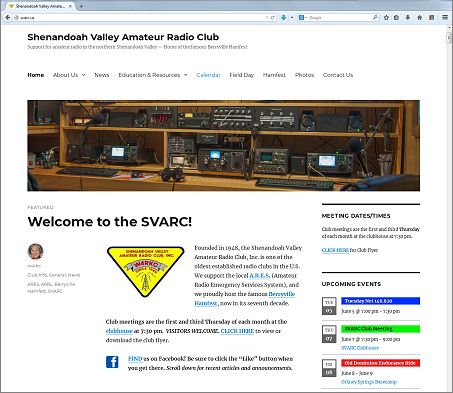453x393 pixels.
Task: Open the clubhouse link in the article
Action: [x=119, y=331]
